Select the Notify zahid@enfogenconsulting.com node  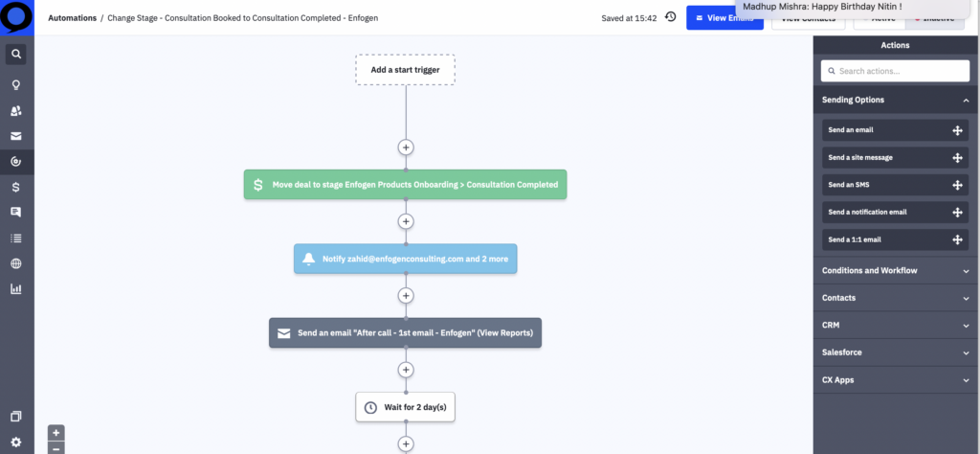[405, 259]
